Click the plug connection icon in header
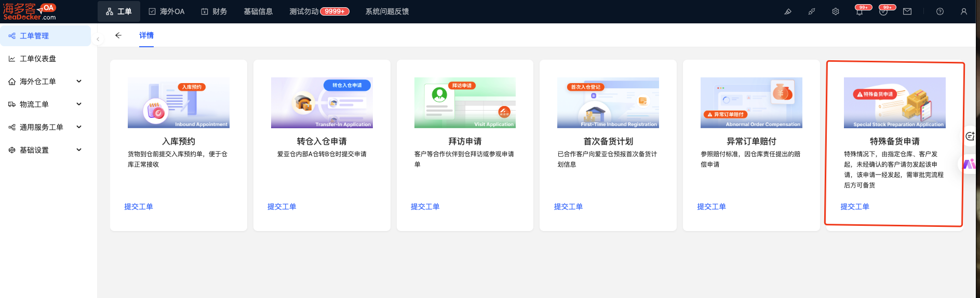 point(811,11)
